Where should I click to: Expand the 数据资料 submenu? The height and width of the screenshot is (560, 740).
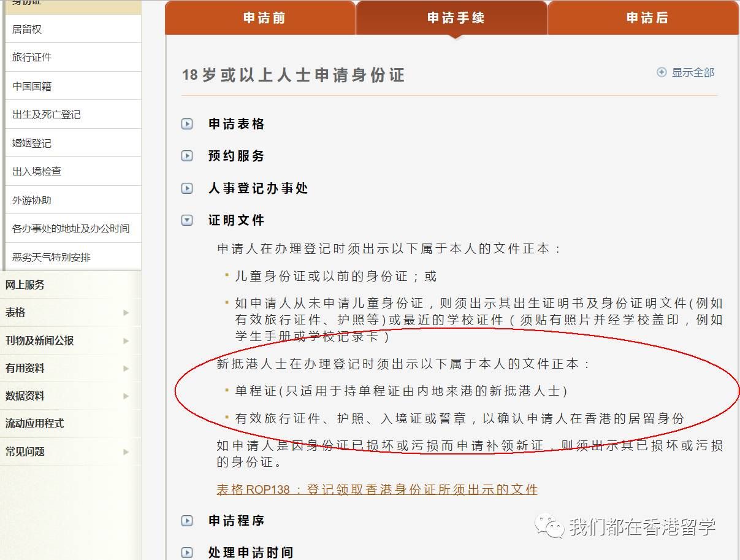click(x=126, y=396)
